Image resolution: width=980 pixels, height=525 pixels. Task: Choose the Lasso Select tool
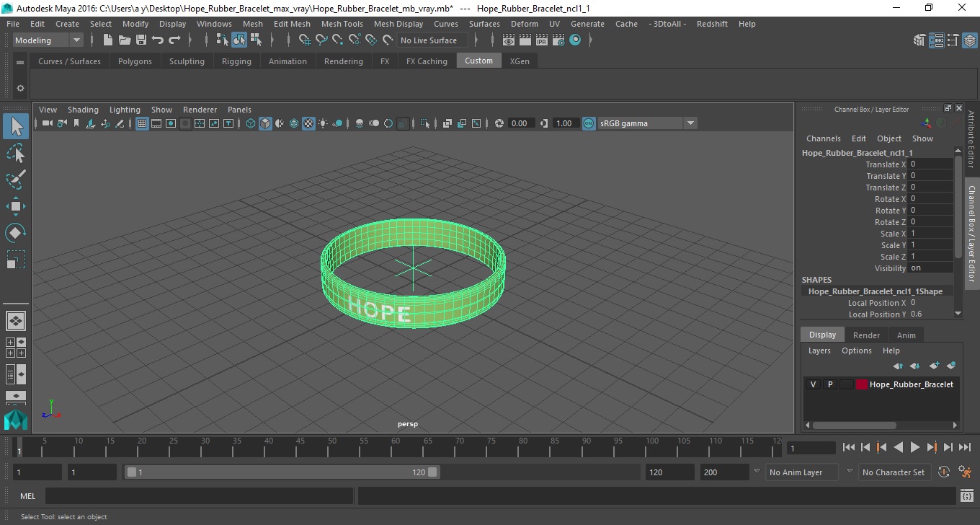16,153
